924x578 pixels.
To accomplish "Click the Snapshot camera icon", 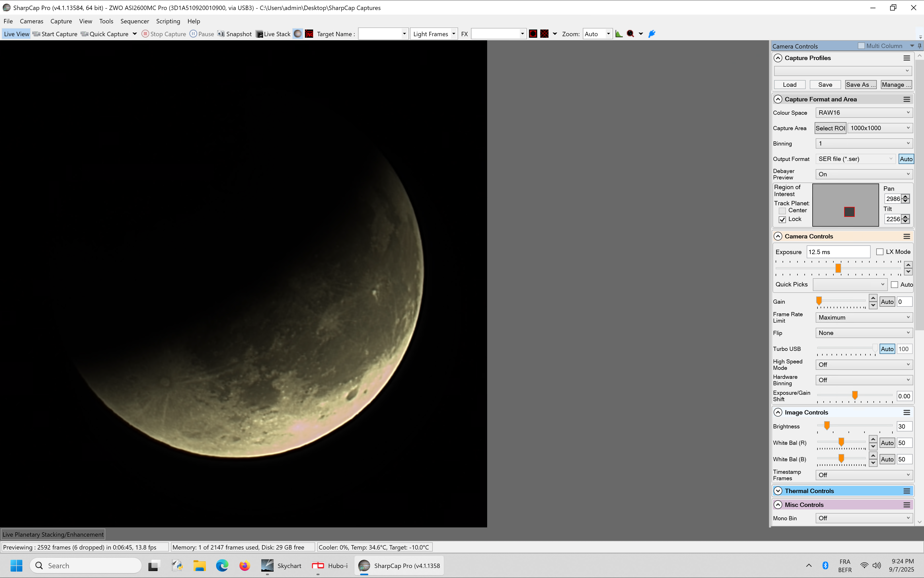I will tap(221, 34).
